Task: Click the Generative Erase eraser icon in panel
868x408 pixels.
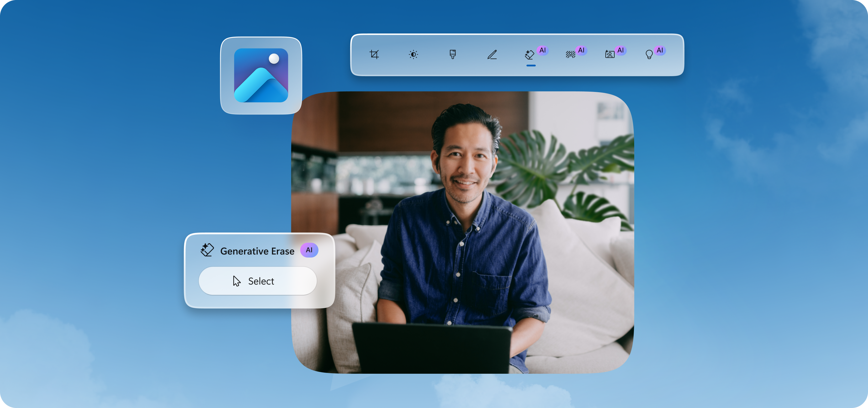Action: click(207, 250)
